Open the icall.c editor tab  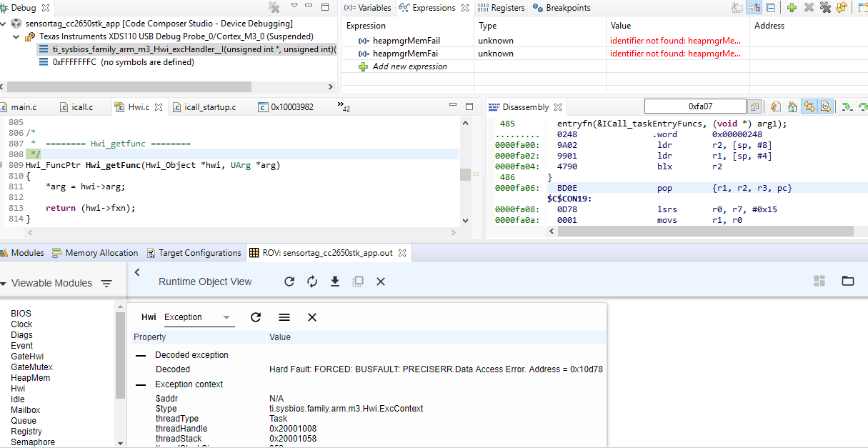point(76,107)
